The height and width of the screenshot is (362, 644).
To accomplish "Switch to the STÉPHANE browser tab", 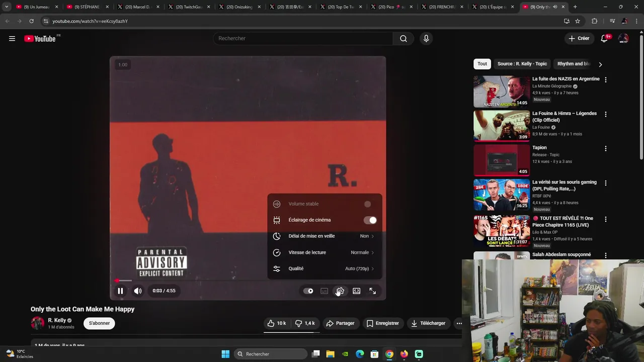I will pyautogui.click(x=87, y=7).
